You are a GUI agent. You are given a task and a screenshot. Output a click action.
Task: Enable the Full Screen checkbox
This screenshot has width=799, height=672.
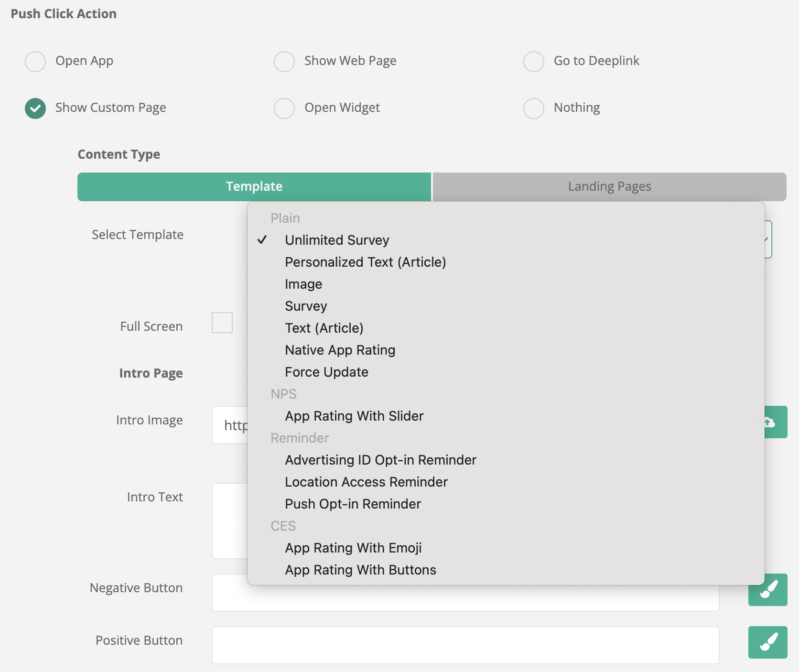coord(222,323)
